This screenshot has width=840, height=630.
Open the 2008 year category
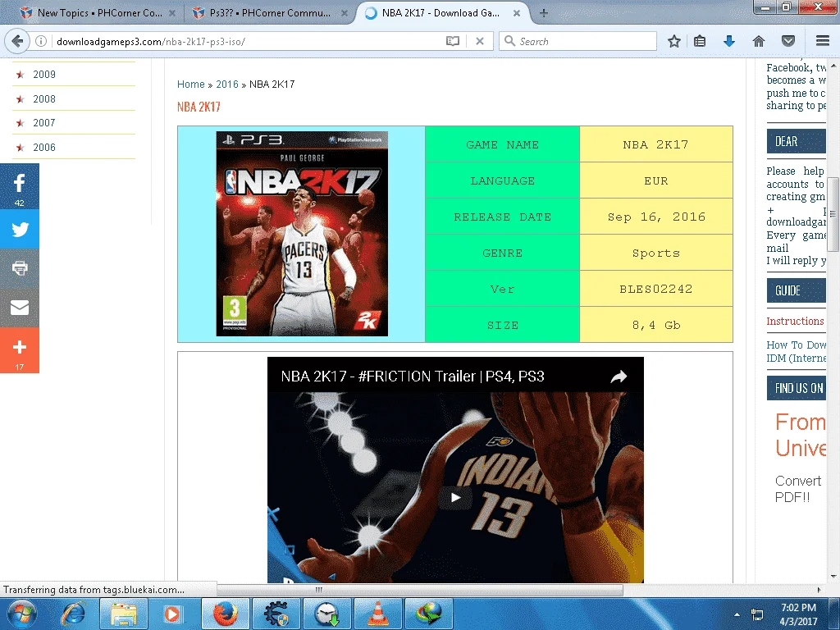click(x=44, y=99)
